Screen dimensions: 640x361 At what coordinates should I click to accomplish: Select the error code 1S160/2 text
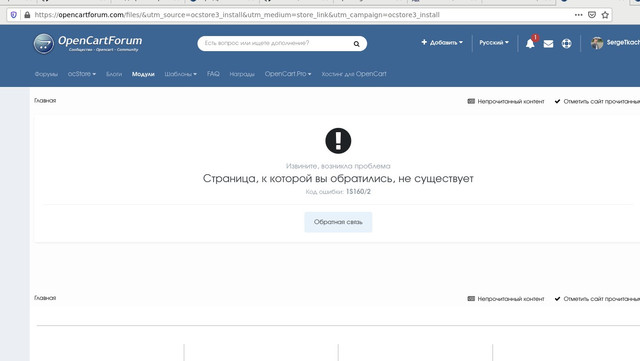pos(358,192)
